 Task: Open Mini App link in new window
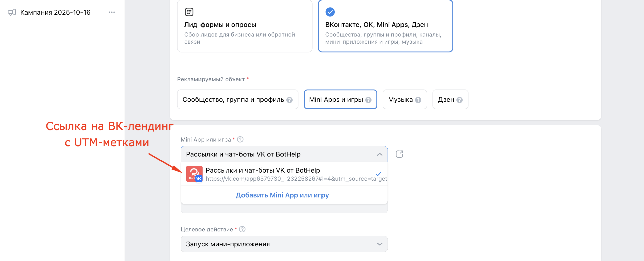pos(399,154)
